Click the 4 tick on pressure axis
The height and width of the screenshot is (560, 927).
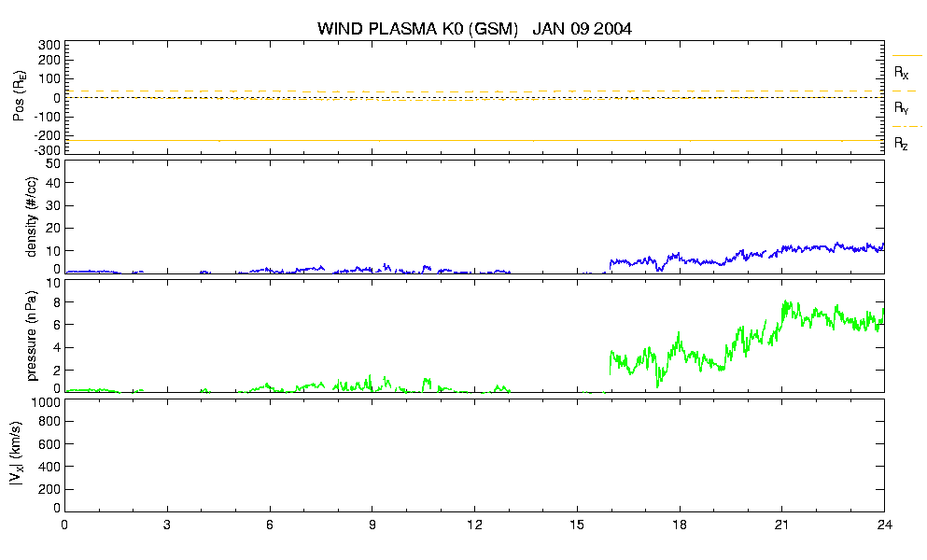[57, 348]
